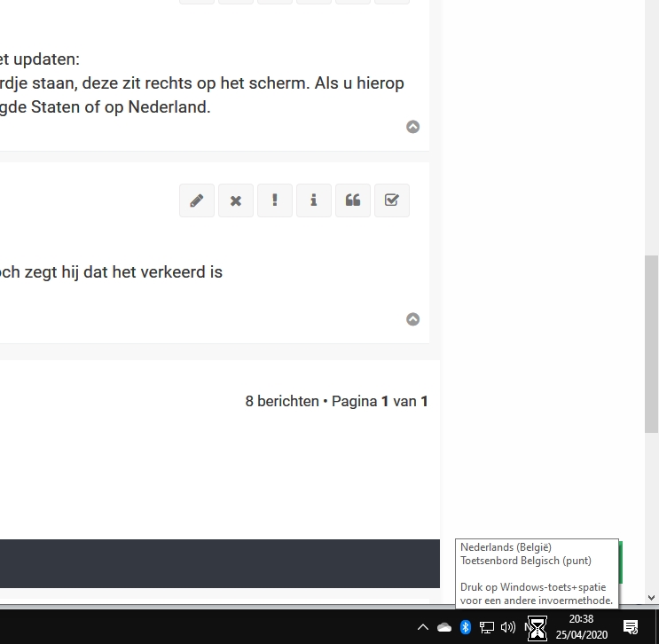Viewport: 659px width, 644px height.
Task: Delete the post using the X button
Action: (236, 200)
